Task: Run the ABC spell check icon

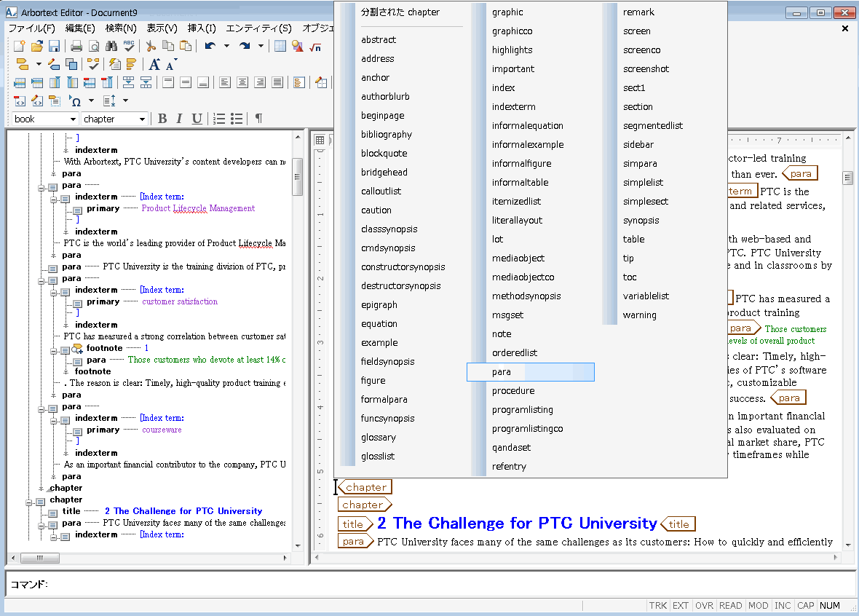Action: pyautogui.click(x=129, y=46)
